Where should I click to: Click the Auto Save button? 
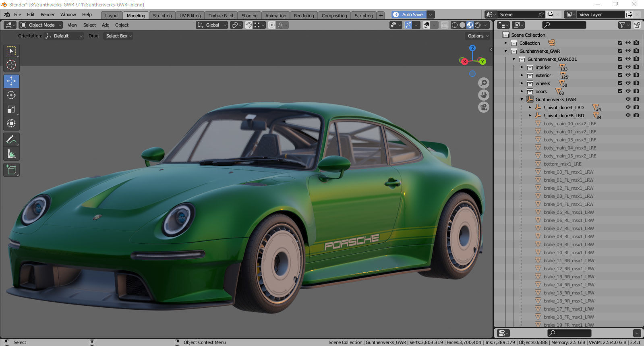pos(409,15)
